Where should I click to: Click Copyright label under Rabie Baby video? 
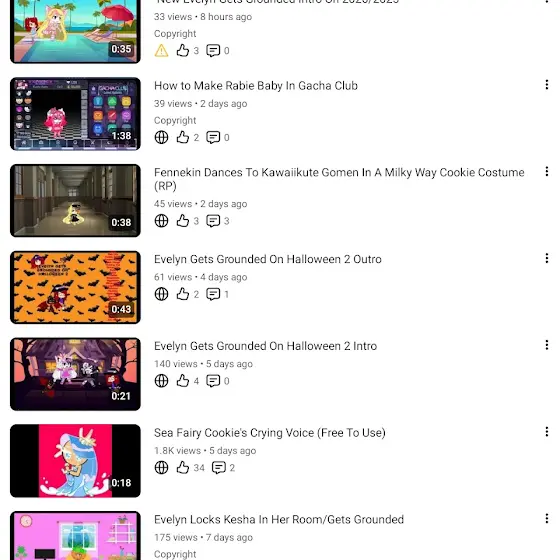tap(175, 120)
